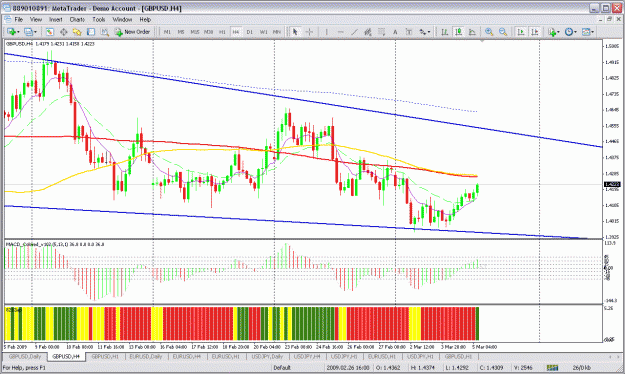625x374 pixels.
Task: Open the Insert menu
Action: (55, 19)
